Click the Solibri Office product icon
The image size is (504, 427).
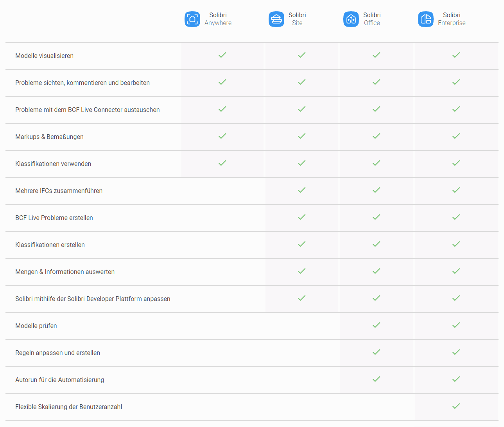pyautogui.click(x=351, y=19)
